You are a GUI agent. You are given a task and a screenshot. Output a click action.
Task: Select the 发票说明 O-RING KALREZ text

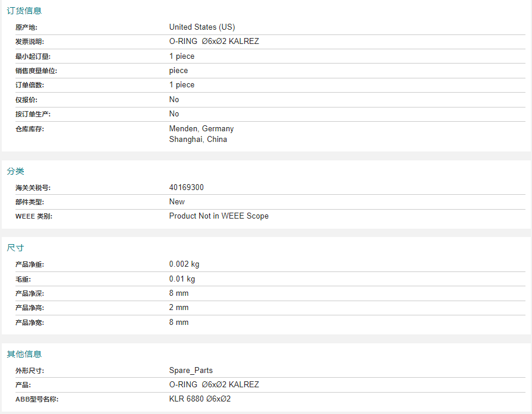point(214,42)
